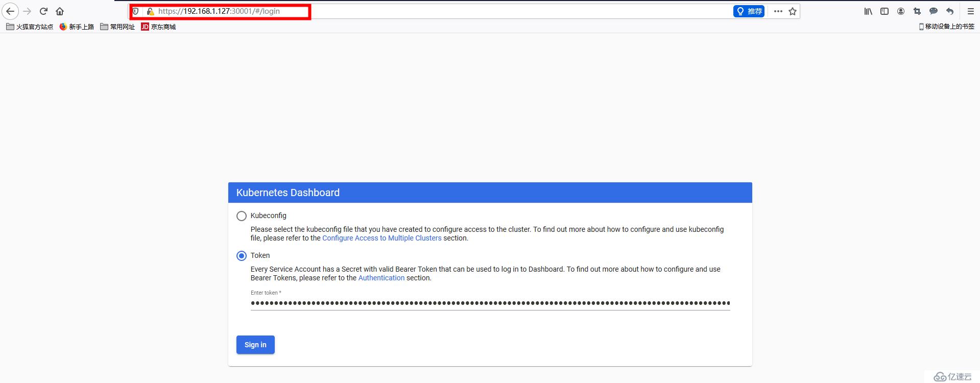
Task: Open the tracking protection shield icon
Action: coord(136,11)
